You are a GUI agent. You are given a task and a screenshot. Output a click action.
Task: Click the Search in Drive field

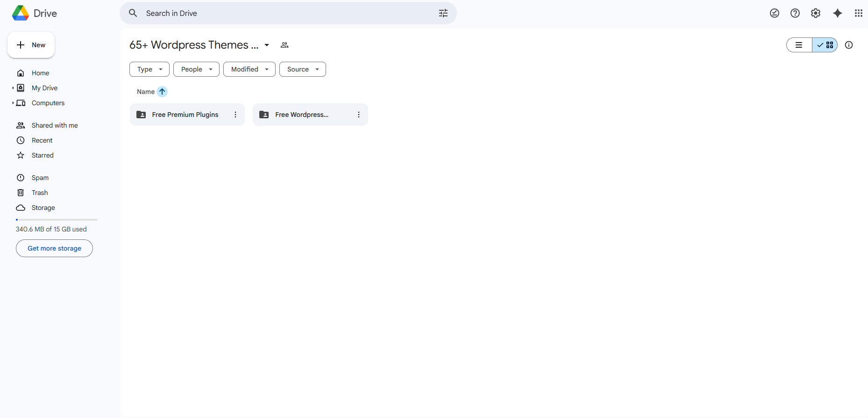(x=288, y=13)
